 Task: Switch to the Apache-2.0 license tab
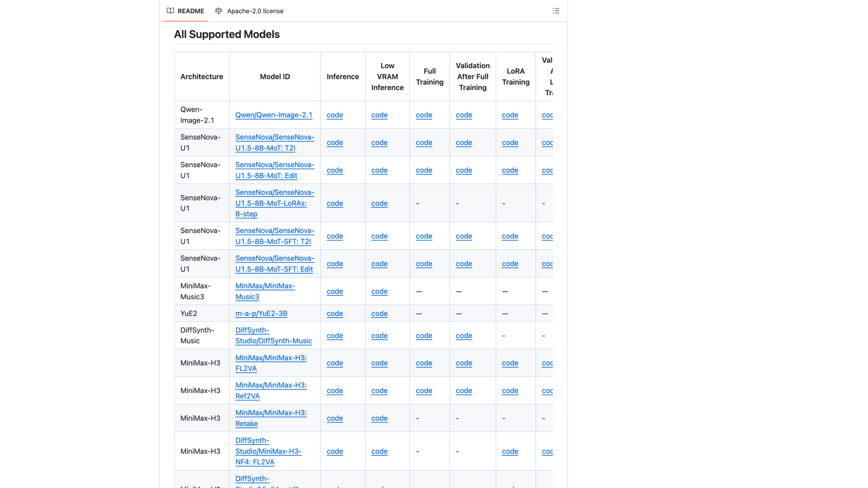(x=249, y=11)
